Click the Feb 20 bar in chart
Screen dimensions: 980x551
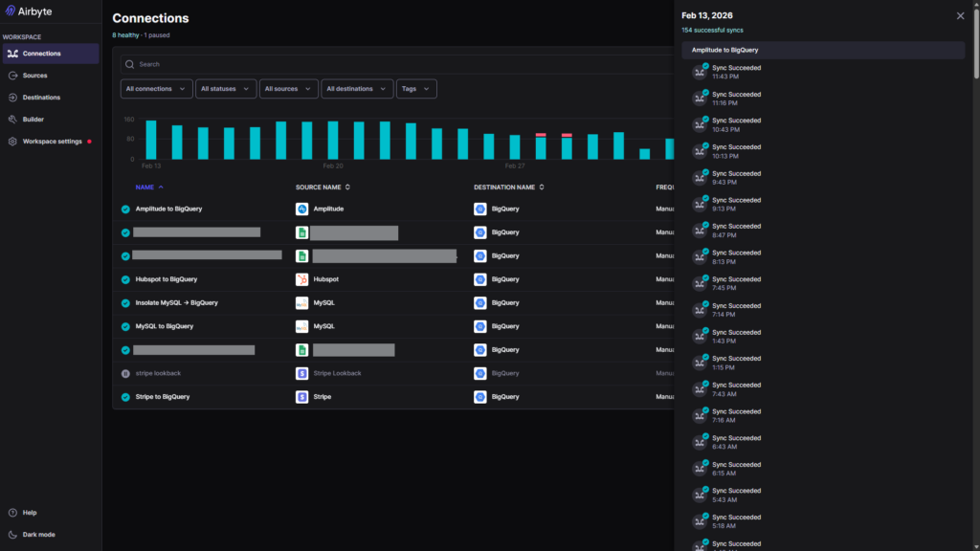[x=332, y=141]
